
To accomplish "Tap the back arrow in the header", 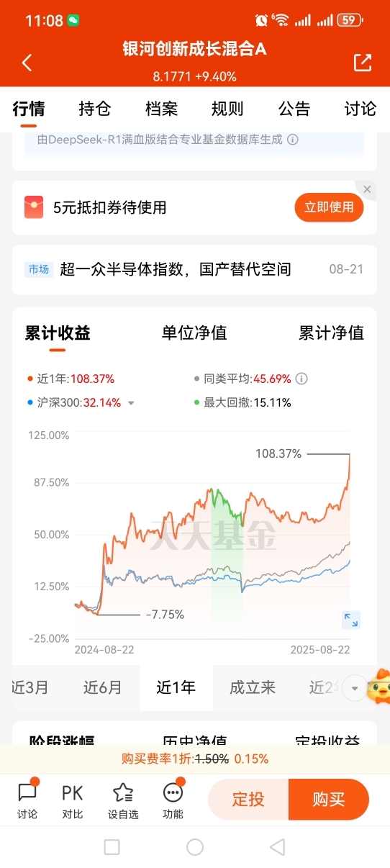I will (x=27, y=63).
